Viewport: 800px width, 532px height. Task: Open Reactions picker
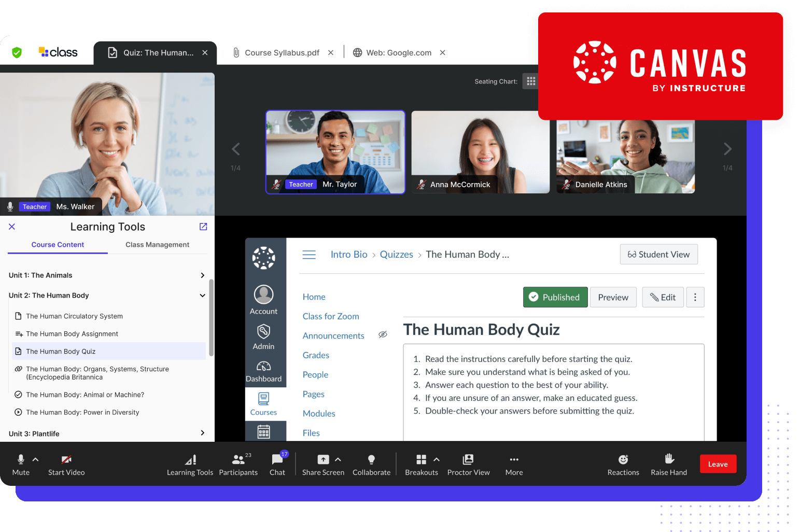click(x=623, y=465)
